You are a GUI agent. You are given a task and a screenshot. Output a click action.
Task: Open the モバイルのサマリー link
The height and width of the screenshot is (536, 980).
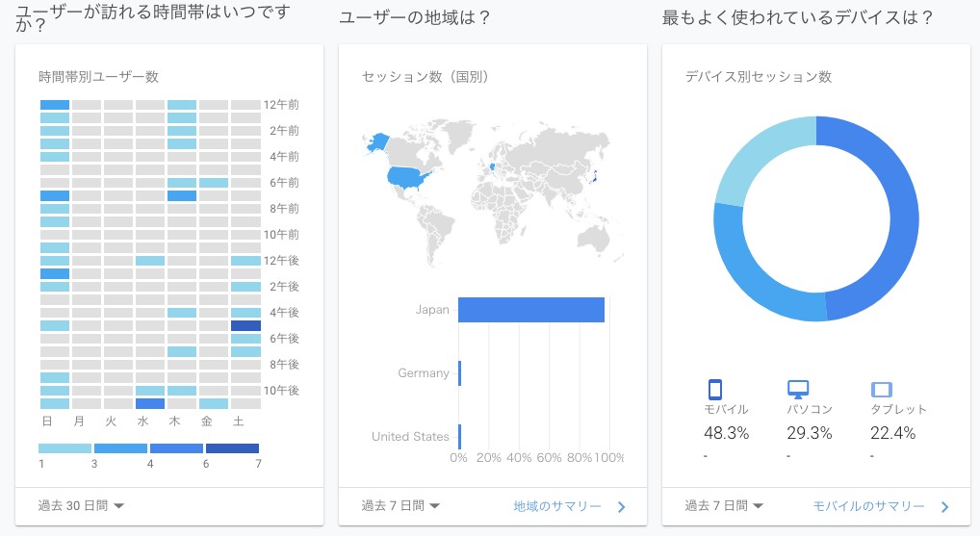click(x=868, y=506)
